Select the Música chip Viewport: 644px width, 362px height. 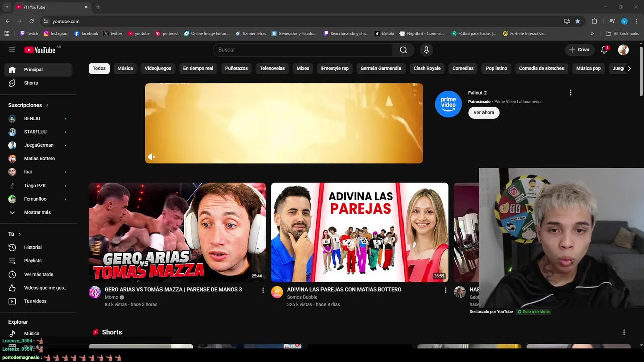[125, 68]
